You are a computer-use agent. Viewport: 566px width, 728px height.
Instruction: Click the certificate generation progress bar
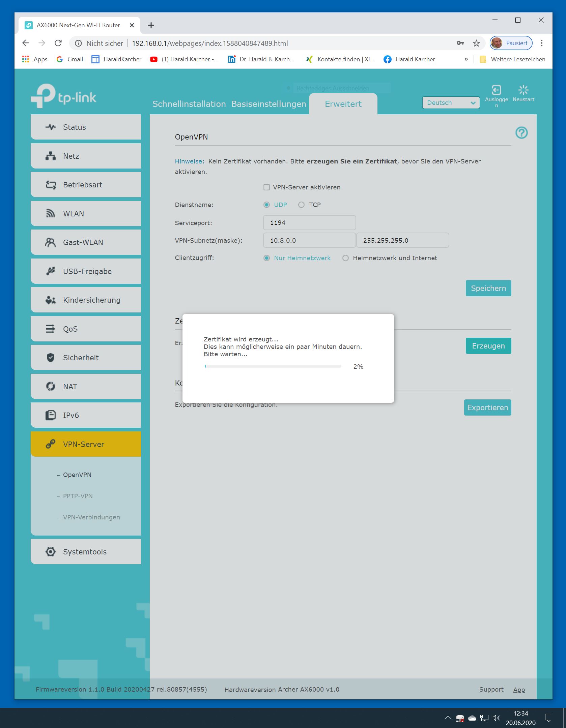pyautogui.click(x=273, y=366)
